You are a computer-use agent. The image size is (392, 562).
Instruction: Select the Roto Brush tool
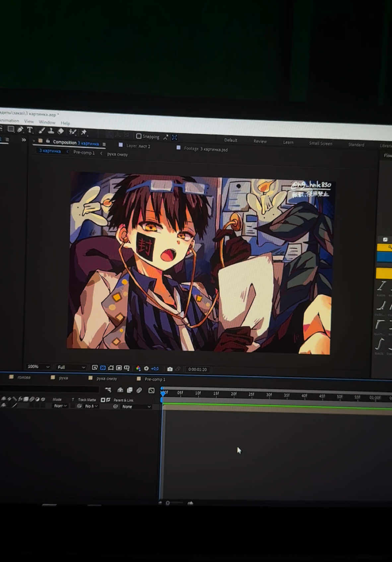click(72, 132)
